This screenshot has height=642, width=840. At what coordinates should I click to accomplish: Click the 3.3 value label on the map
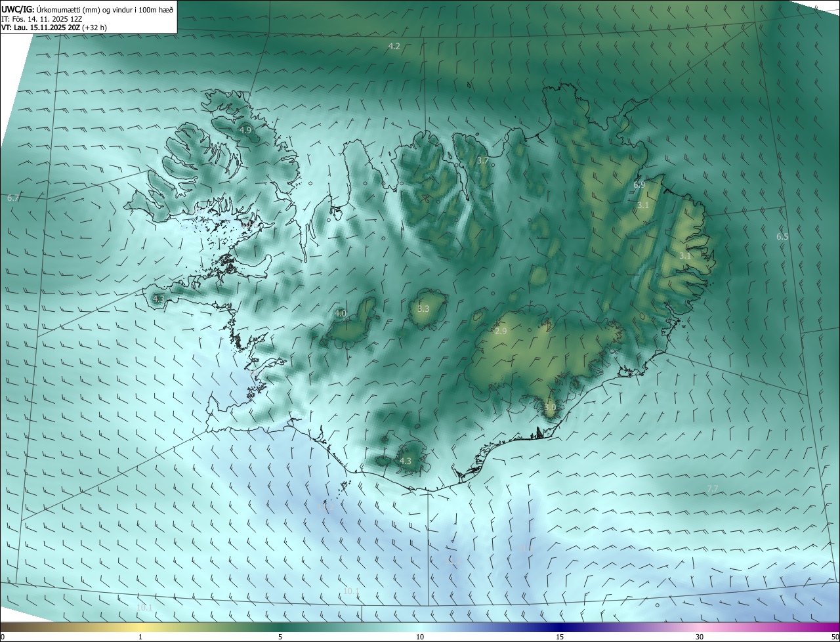(423, 309)
